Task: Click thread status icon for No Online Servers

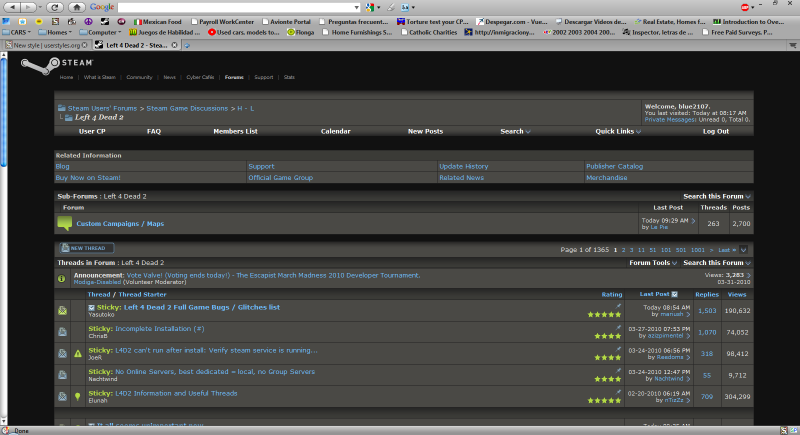Action: coord(62,375)
